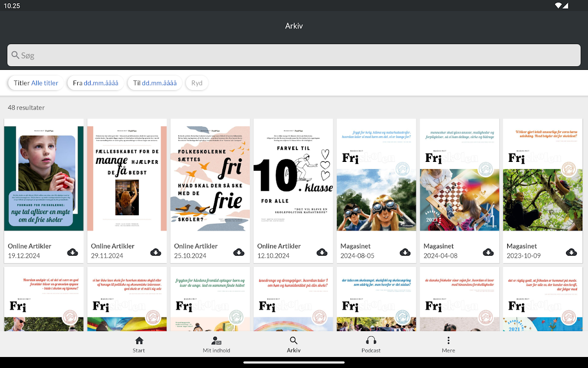
Task: Open the 'Folkeskolerne sættes fri' cover
Action: 210,178
